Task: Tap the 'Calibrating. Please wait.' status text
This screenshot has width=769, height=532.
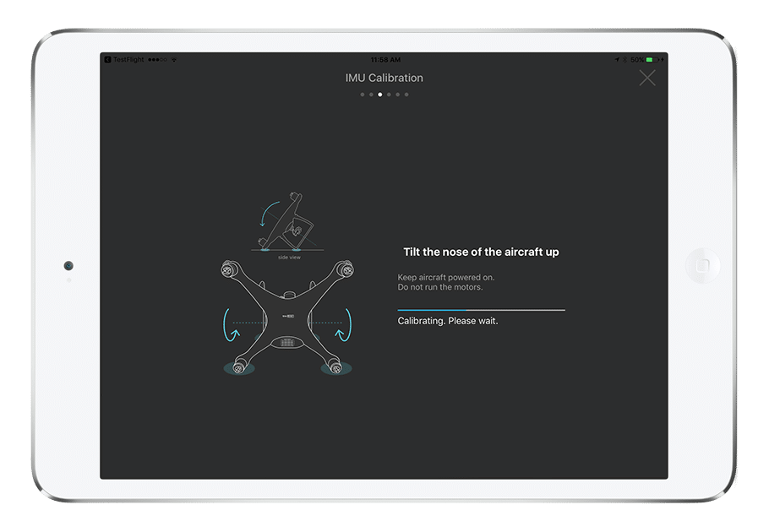Action: pyautogui.click(x=448, y=321)
